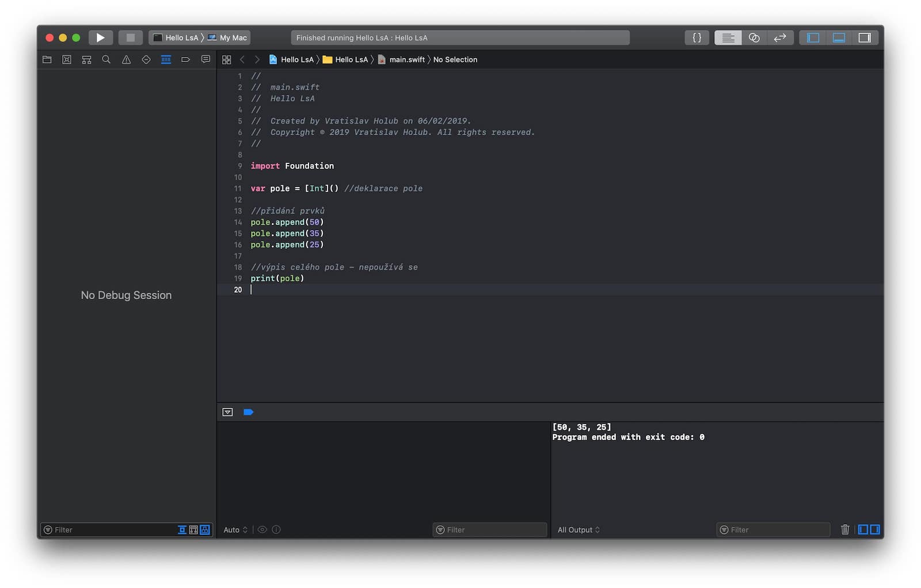Viewport: 921px width, 588px height.
Task: Open the Issue navigator warning icon
Action: pos(126,59)
